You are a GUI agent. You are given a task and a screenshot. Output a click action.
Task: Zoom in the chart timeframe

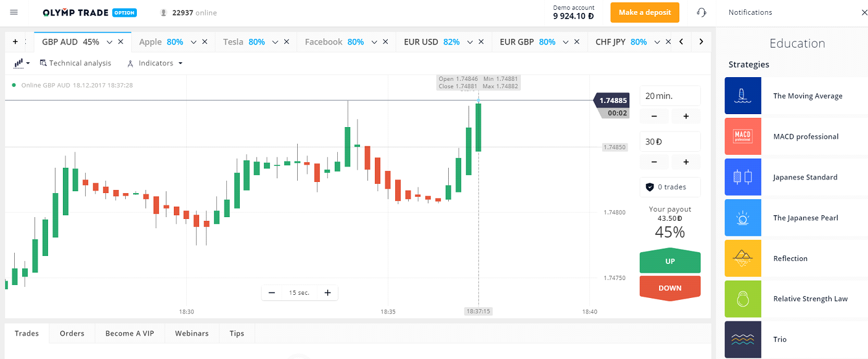pos(327,292)
